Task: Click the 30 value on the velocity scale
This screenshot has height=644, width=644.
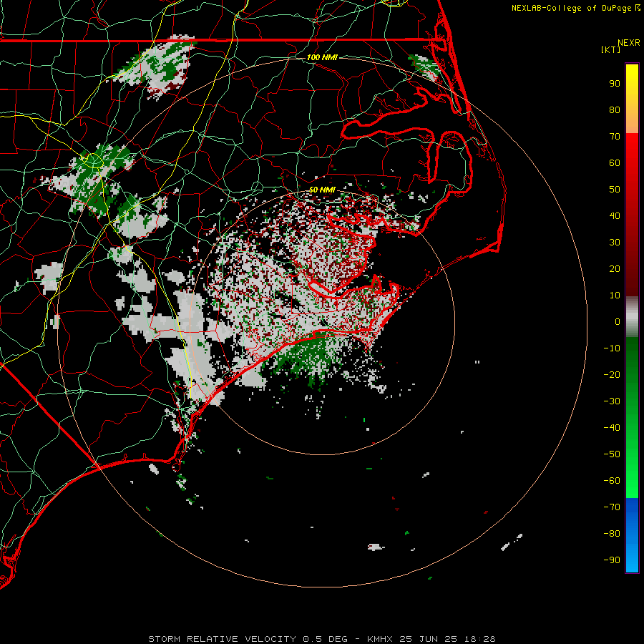Action: pyautogui.click(x=615, y=243)
